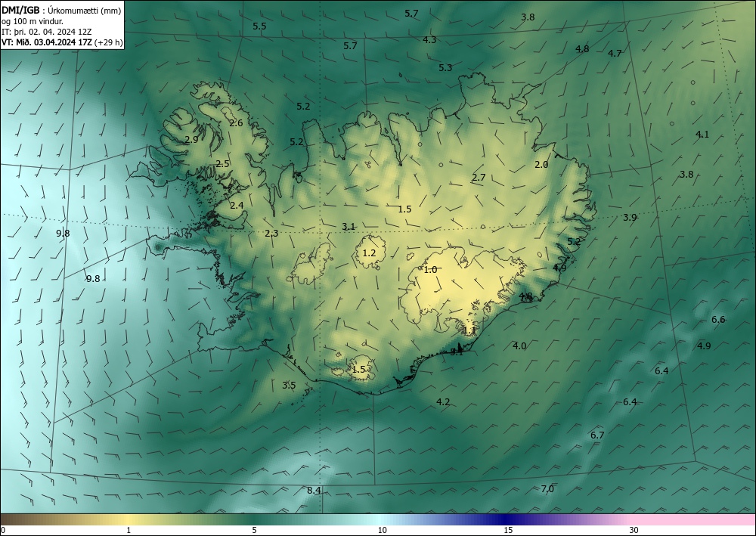Click the 1.2 value on the Hofsjökull glacier
The width and height of the screenshot is (756, 536).
tap(369, 253)
